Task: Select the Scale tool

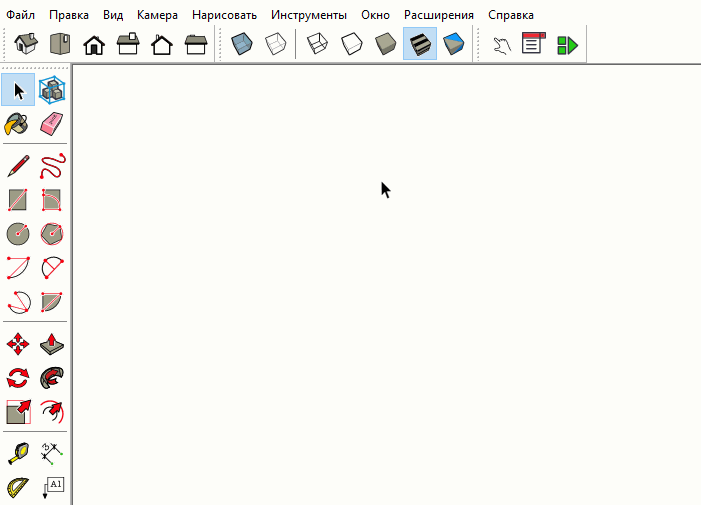Action: click(18, 412)
